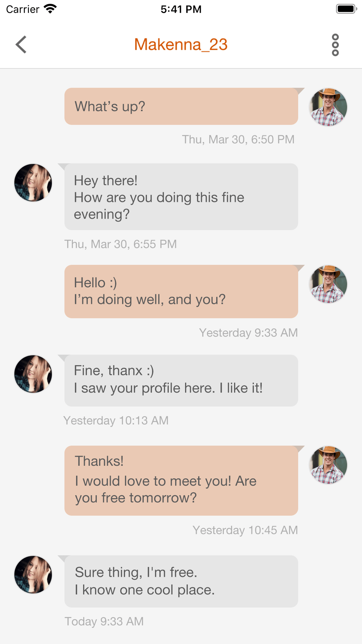The image size is (362, 644).
Task: Tap the cowboy avatar beside "What's up?"
Action: pos(328,107)
